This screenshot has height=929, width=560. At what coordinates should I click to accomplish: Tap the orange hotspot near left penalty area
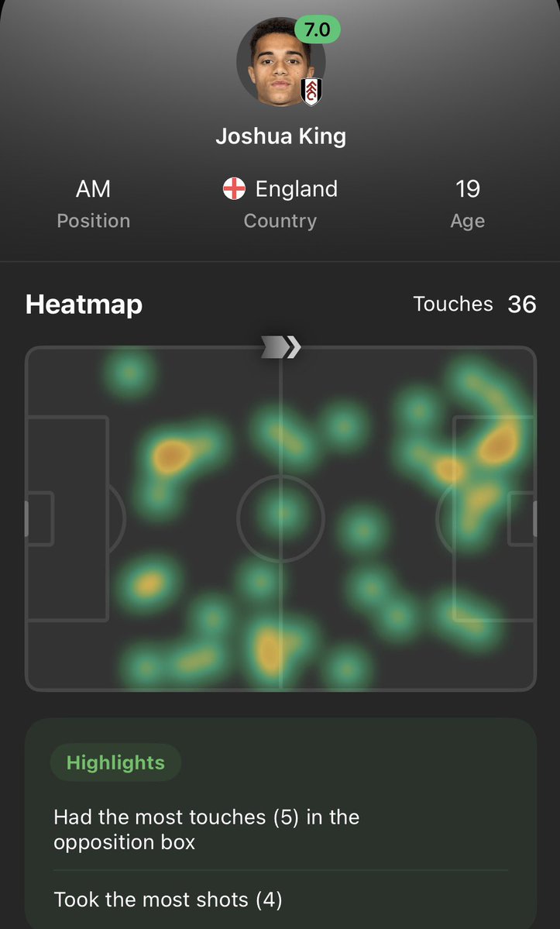pyautogui.click(x=172, y=457)
